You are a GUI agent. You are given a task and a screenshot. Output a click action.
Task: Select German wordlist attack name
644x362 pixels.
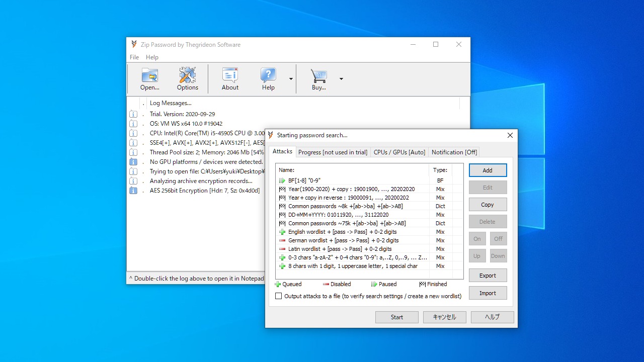[x=344, y=240]
